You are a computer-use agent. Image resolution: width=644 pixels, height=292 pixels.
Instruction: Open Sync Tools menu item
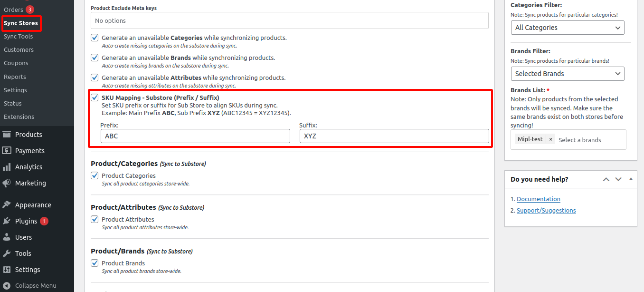pos(19,36)
